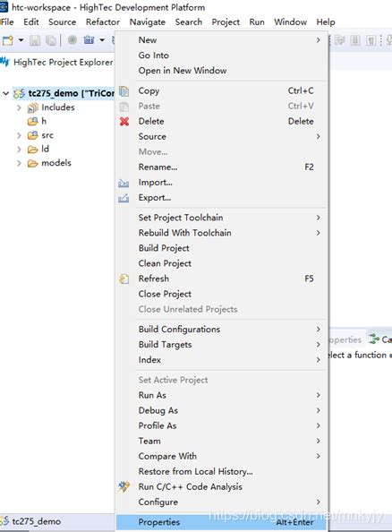Click the New wizard toolbar icon

[x=8, y=40]
